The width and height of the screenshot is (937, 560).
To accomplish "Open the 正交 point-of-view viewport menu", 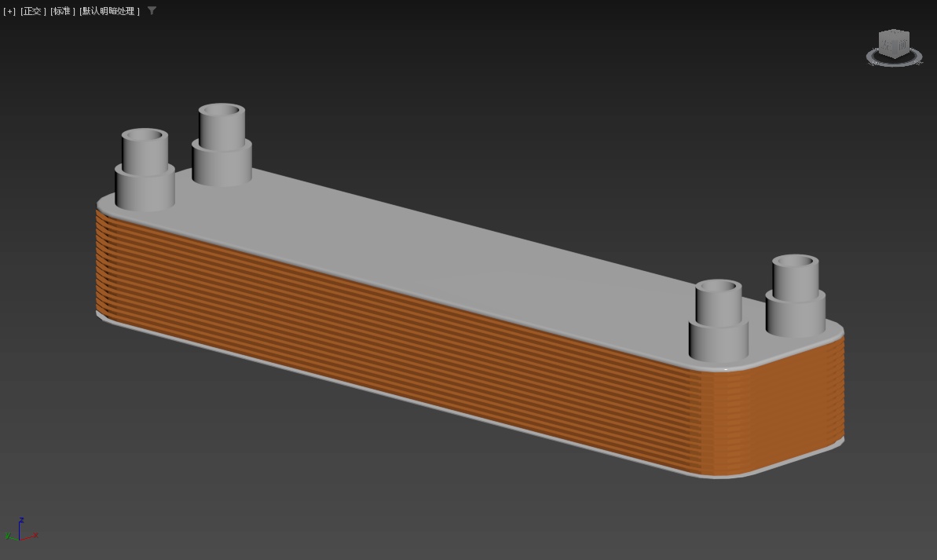I will tap(33, 11).
